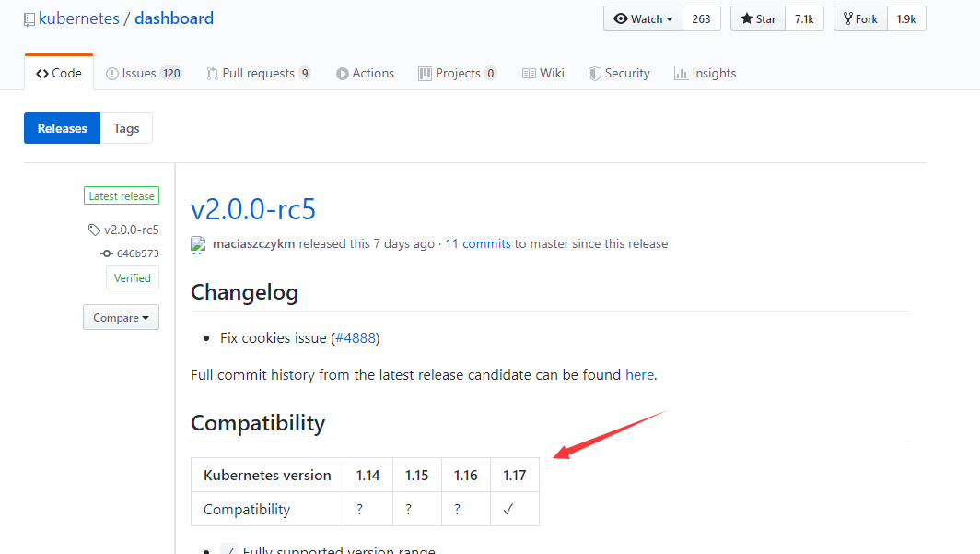Image resolution: width=980 pixels, height=554 pixels.
Task: Select the Kubernetes version header cell
Action: [x=267, y=476]
